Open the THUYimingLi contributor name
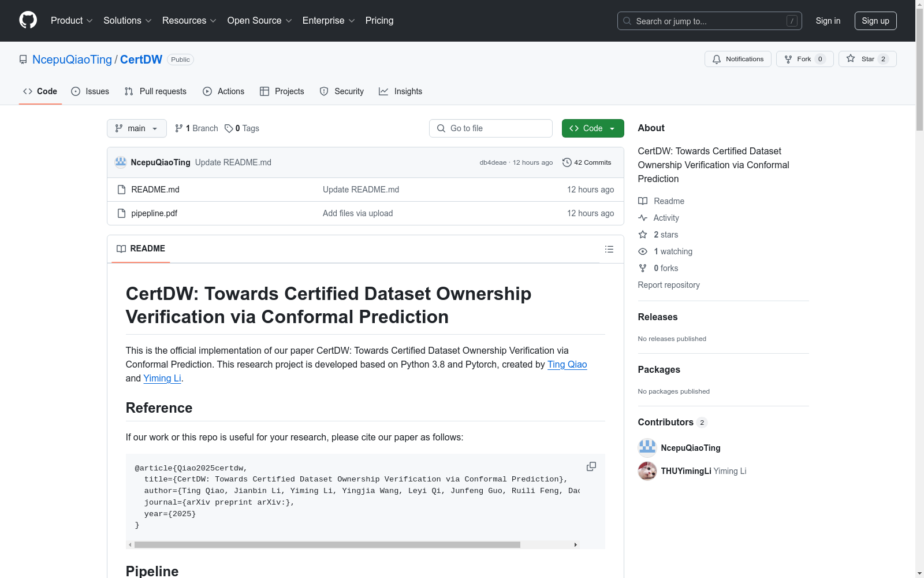Image resolution: width=924 pixels, height=578 pixels. click(686, 471)
